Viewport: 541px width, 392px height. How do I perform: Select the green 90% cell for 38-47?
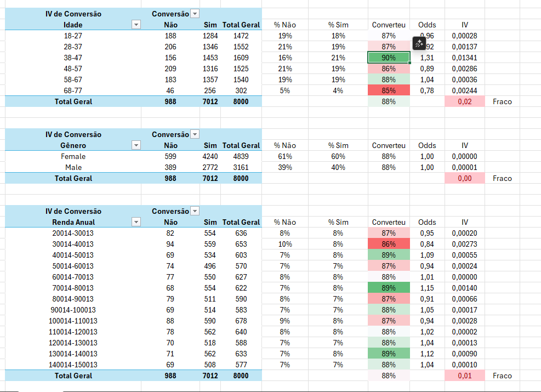coord(389,58)
